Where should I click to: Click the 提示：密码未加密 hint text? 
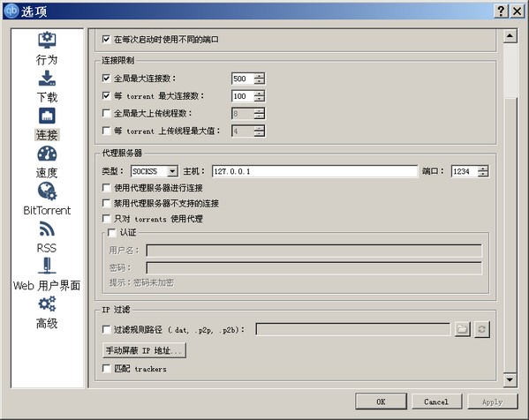click(x=141, y=282)
